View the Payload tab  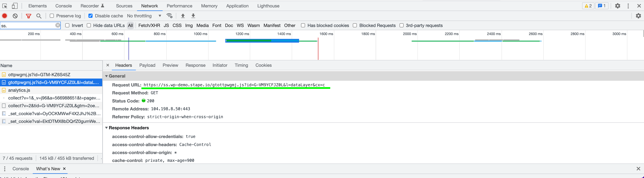coord(147,65)
